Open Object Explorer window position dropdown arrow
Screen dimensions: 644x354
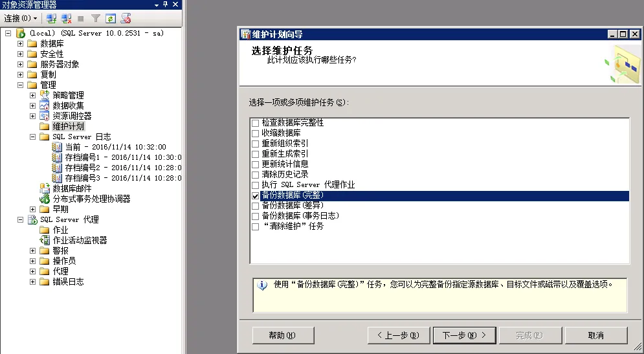click(x=157, y=5)
